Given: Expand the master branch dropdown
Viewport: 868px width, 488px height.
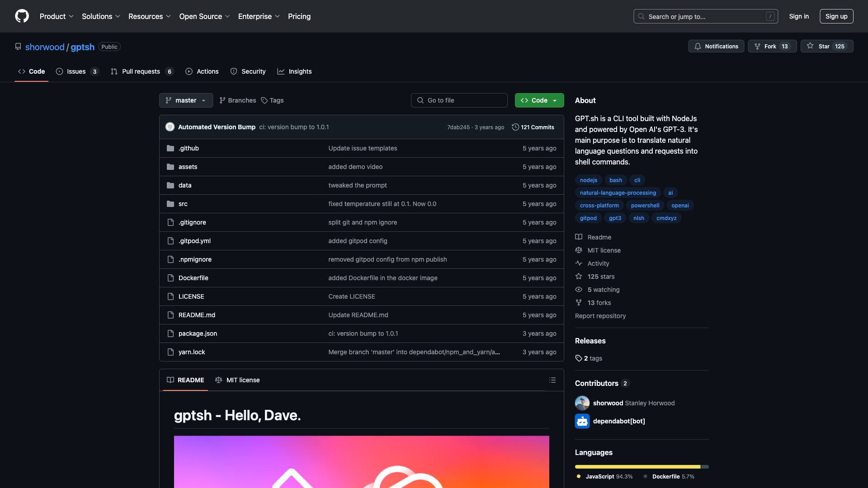Looking at the screenshot, I should point(186,100).
